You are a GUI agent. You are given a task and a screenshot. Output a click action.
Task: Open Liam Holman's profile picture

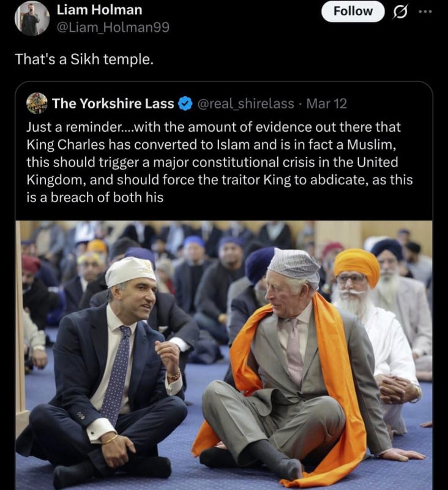[32, 18]
